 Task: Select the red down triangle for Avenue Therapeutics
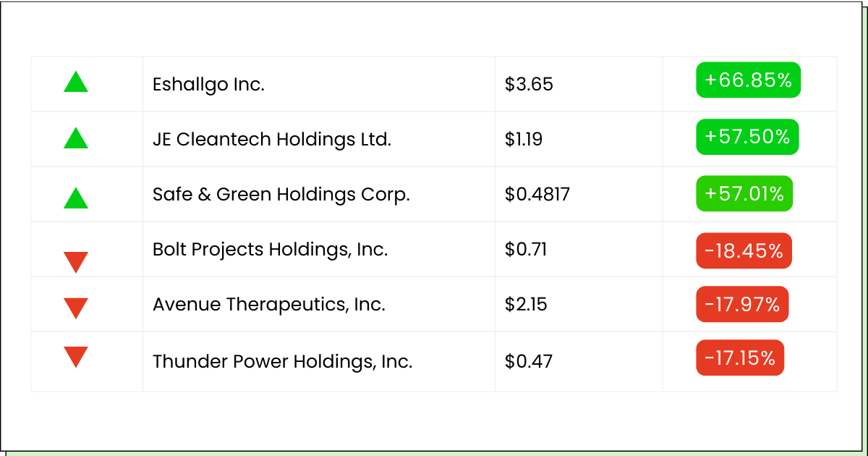click(76, 308)
